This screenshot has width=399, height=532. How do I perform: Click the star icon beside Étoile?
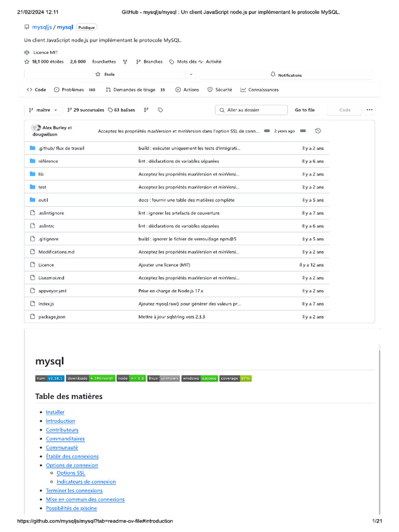[x=98, y=74]
